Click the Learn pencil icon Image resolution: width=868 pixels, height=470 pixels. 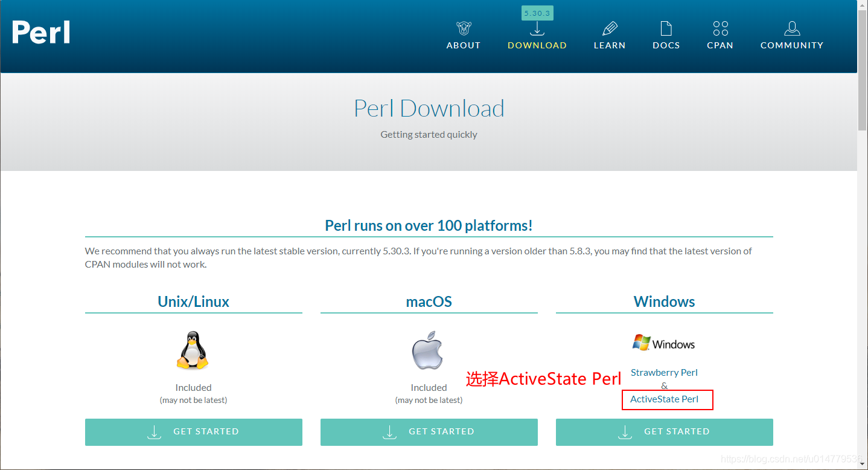coord(610,28)
